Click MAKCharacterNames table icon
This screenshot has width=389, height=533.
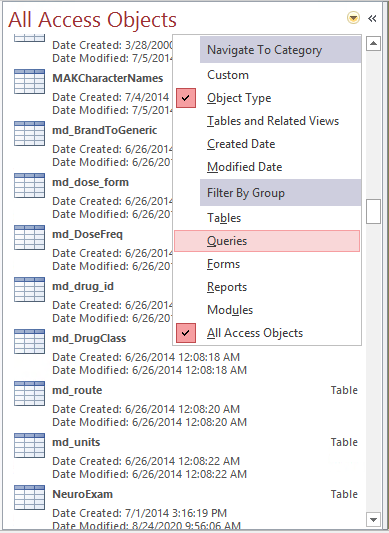pyautogui.click(x=30, y=82)
